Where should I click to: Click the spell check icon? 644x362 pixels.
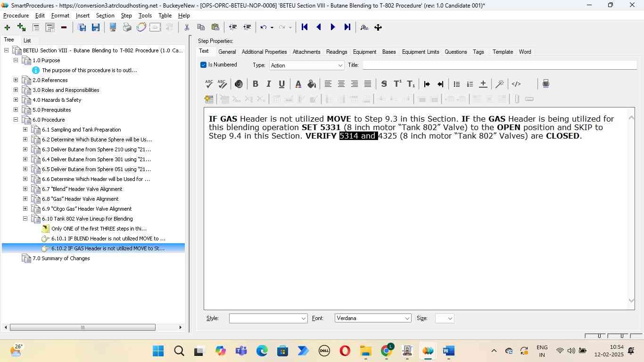click(x=209, y=84)
